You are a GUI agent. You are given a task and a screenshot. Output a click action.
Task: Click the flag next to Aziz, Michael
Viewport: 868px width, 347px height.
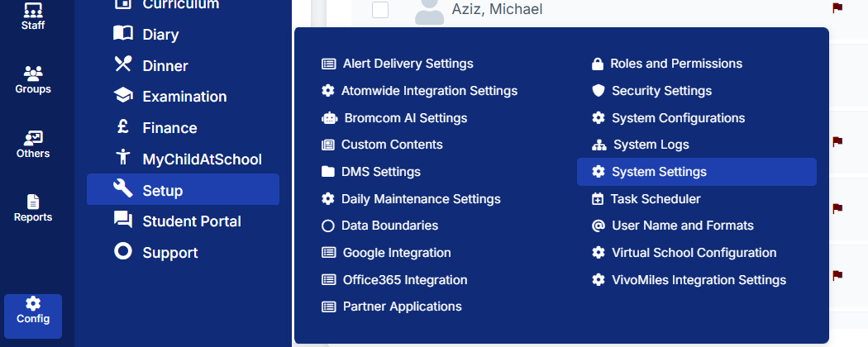coord(837,7)
